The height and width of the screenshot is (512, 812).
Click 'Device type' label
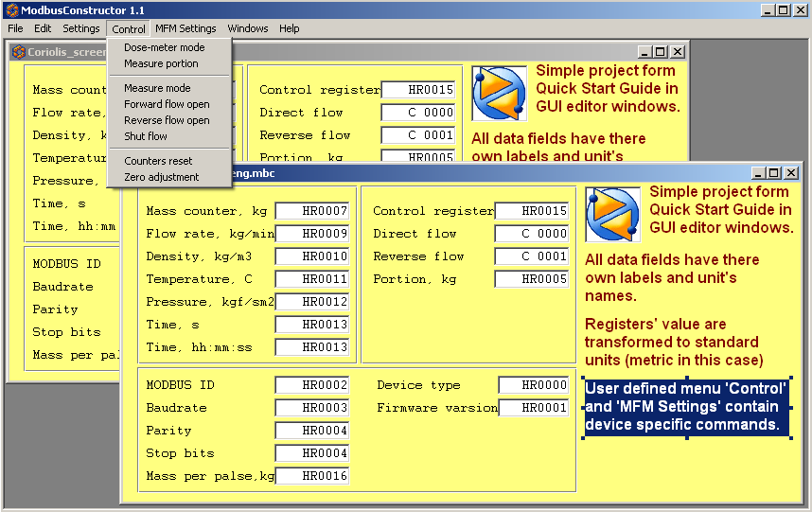tap(418, 385)
